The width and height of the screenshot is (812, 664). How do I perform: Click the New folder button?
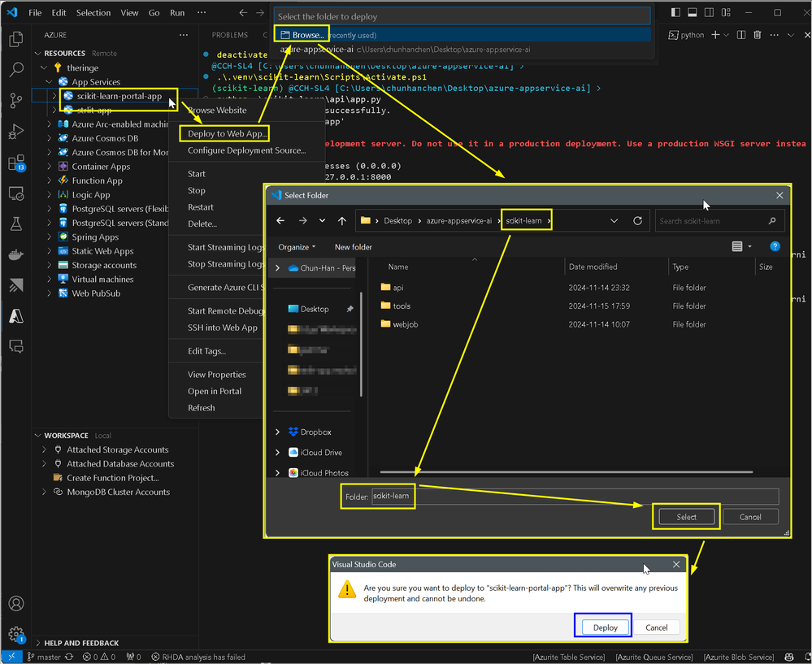[x=354, y=247]
